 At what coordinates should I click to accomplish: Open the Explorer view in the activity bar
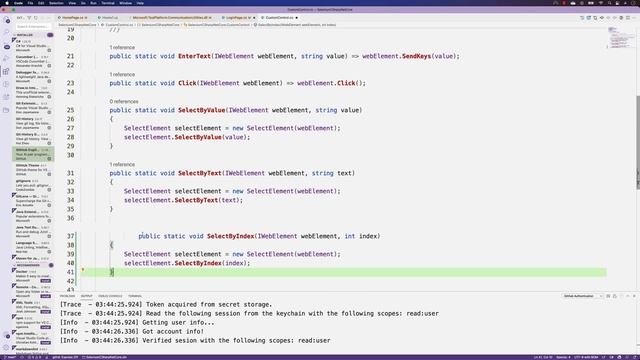coord(7,20)
